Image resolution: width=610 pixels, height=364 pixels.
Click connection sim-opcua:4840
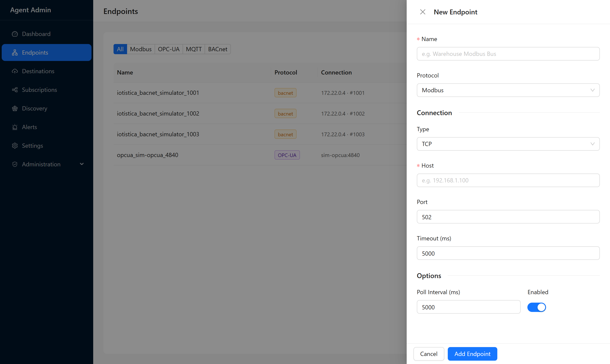pos(340,155)
